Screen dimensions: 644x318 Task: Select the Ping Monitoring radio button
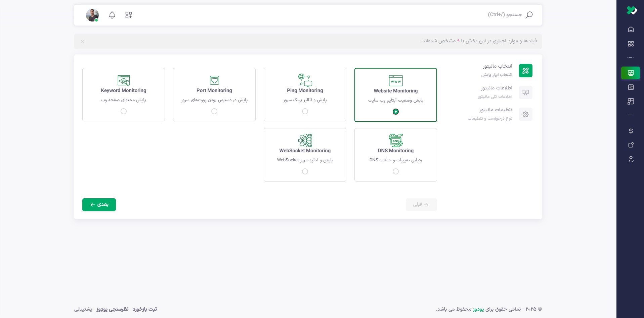305,111
